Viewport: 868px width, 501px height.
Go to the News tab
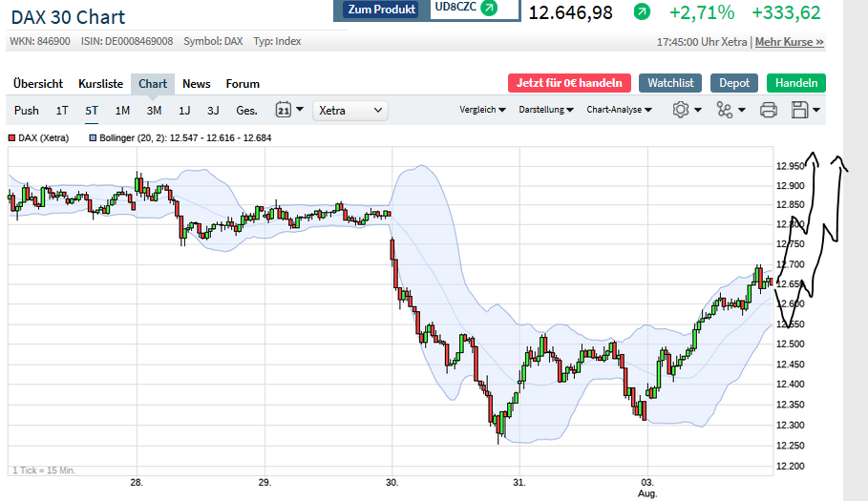pos(197,84)
